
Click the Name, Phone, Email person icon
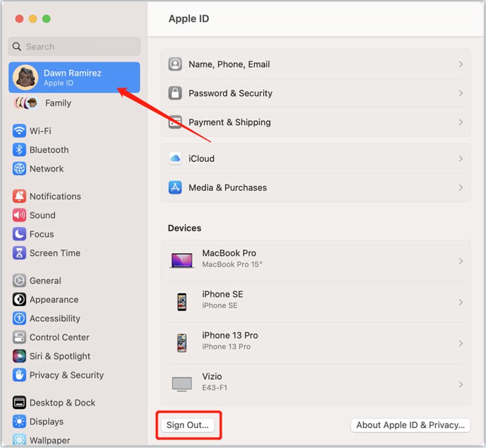tap(175, 64)
